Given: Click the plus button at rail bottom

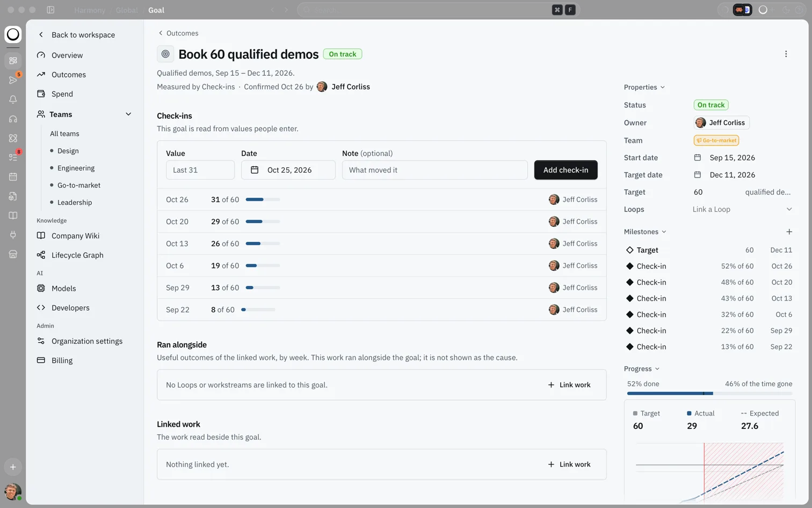Looking at the screenshot, I should click(13, 467).
